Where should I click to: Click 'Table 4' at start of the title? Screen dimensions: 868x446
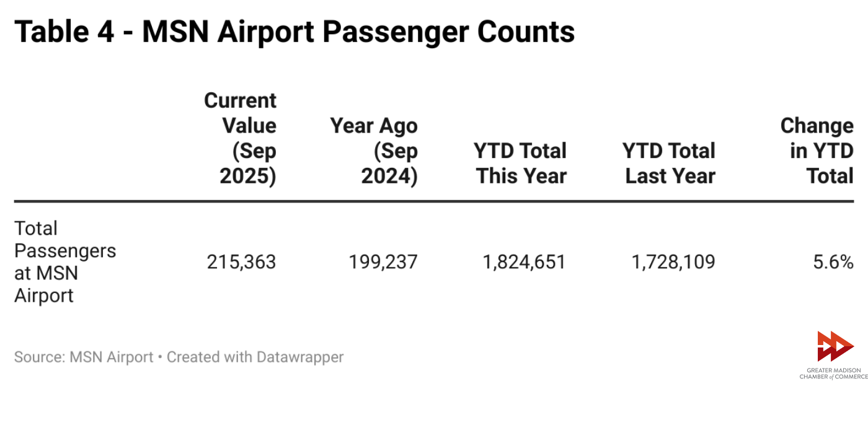[x=64, y=32]
